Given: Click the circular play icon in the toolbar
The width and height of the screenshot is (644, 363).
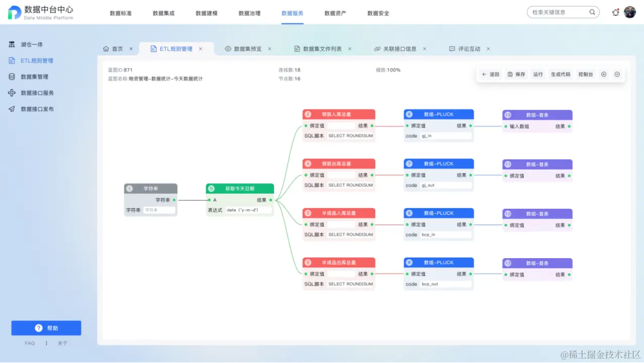Looking at the screenshot, I should (603, 74).
